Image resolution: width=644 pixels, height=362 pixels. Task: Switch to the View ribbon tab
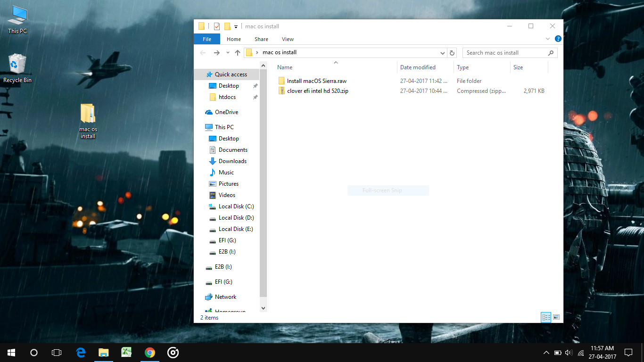pos(288,39)
